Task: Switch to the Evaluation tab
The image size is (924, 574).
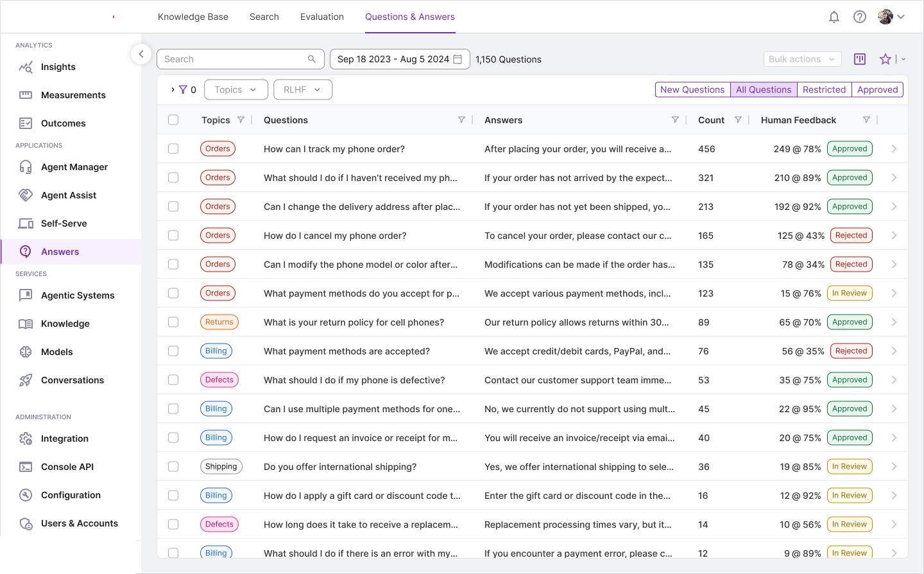Action: [321, 17]
